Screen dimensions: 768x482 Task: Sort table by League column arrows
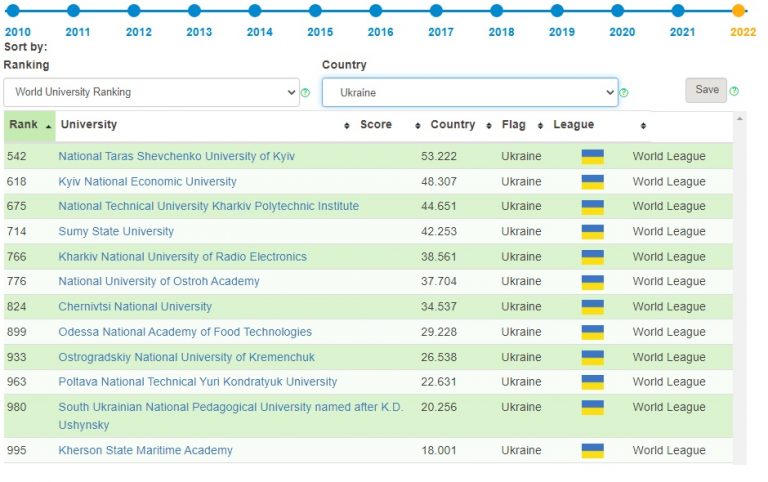click(x=643, y=126)
